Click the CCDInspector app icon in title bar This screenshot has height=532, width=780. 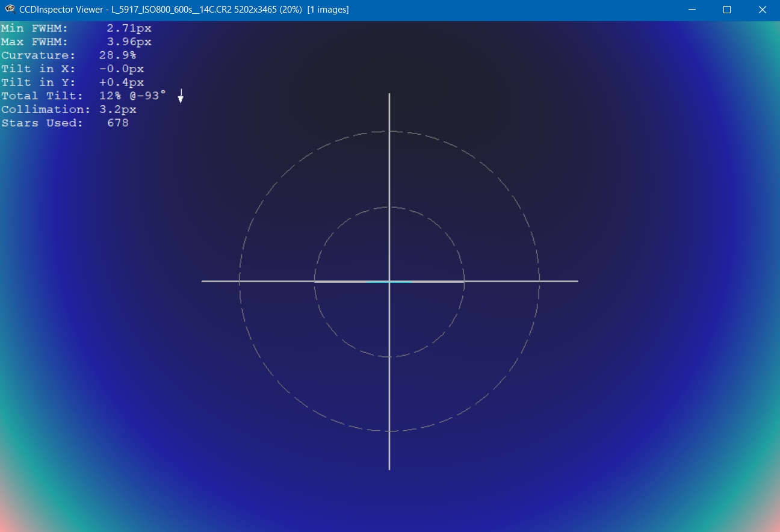(10, 10)
